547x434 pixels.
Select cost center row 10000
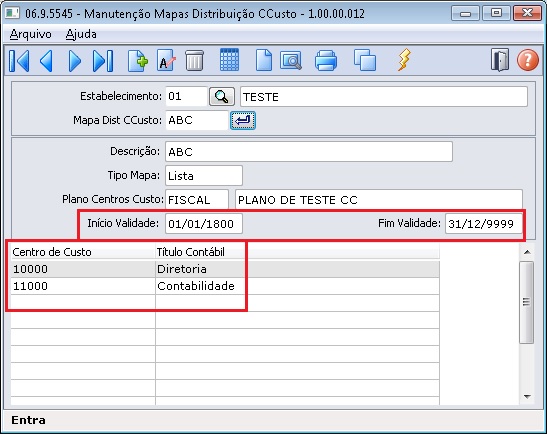[225, 269]
